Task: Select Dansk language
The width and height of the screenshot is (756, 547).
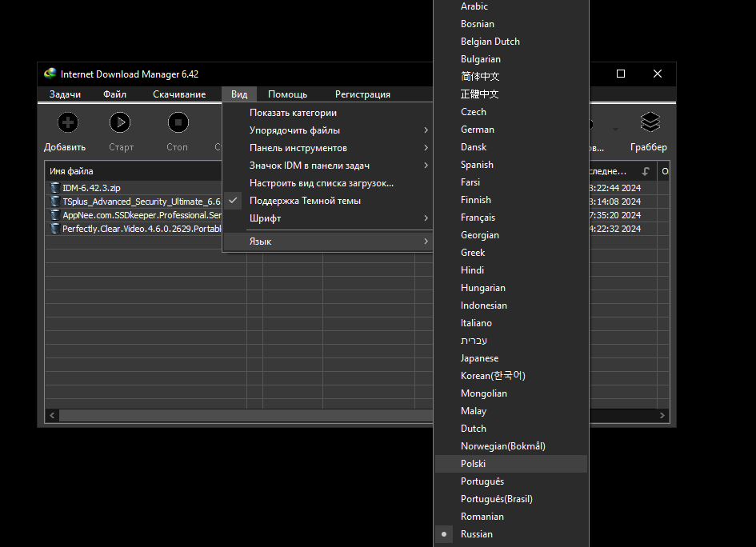Action: (511, 147)
